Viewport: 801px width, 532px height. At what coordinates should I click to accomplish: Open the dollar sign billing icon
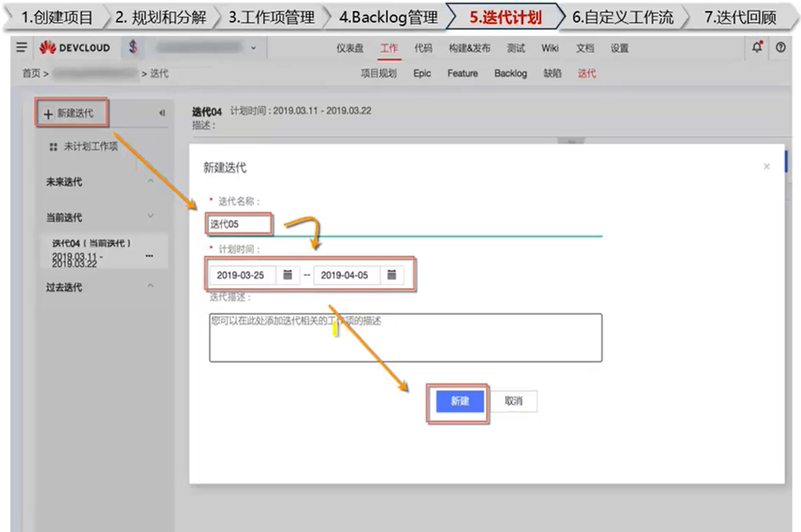(x=133, y=47)
